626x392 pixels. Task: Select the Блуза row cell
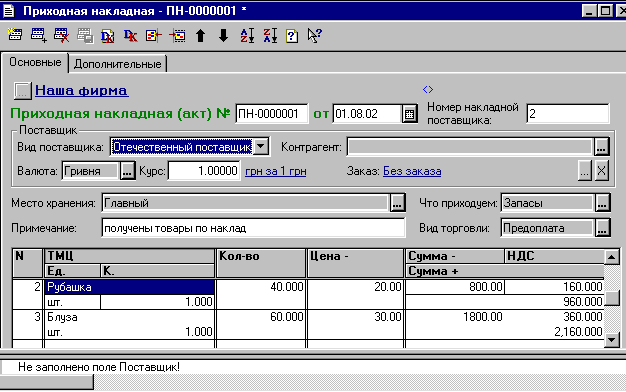[x=130, y=317]
